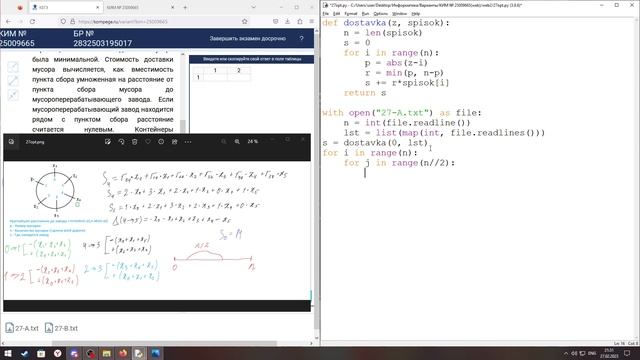Open the Photos app taskbar icon
This screenshot has height=360, width=640.
pyautogui.click(x=156, y=353)
